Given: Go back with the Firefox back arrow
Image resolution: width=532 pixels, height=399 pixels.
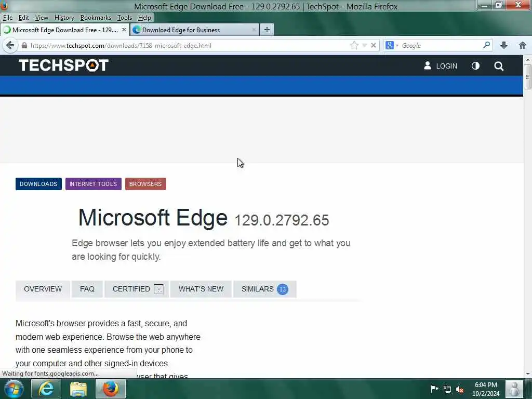Looking at the screenshot, I should 10,46.
